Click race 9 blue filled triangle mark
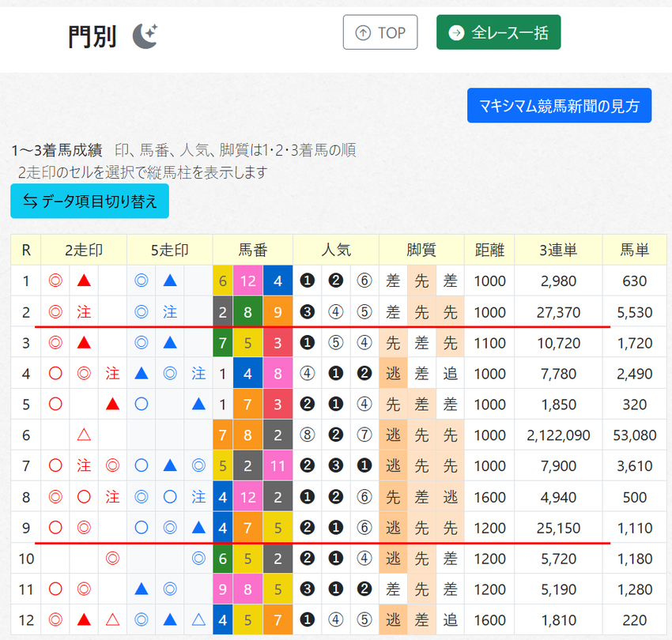This screenshot has width=672, height=640. pyautogui.click(x=199, y=527)
